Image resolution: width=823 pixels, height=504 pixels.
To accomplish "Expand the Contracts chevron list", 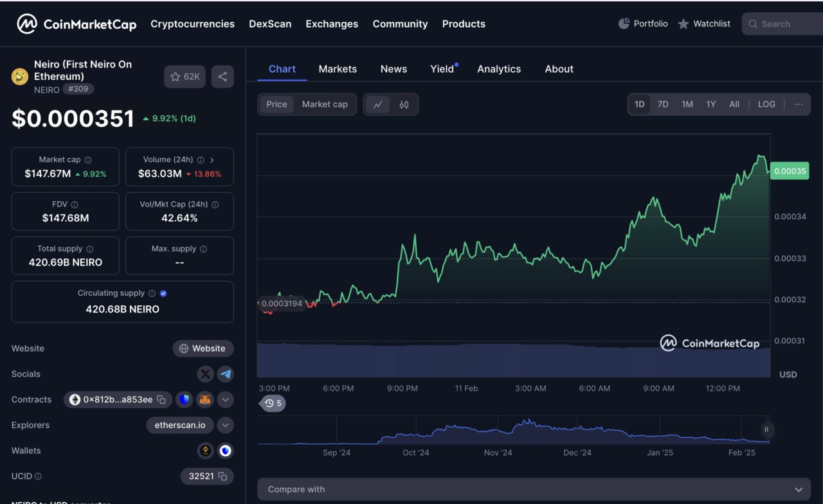I will tap(225, 400).
